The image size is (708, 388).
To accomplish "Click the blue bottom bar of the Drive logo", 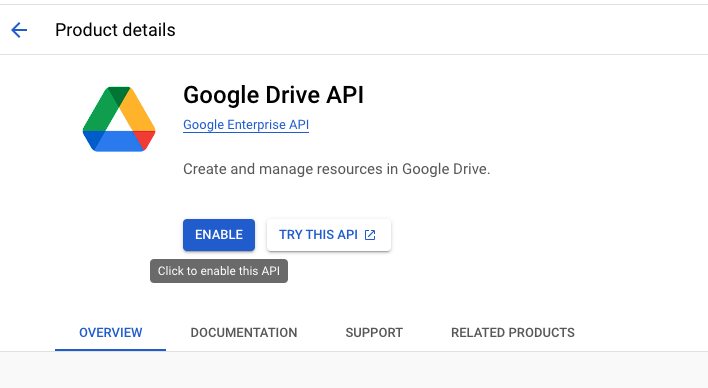I will [119, 141].
